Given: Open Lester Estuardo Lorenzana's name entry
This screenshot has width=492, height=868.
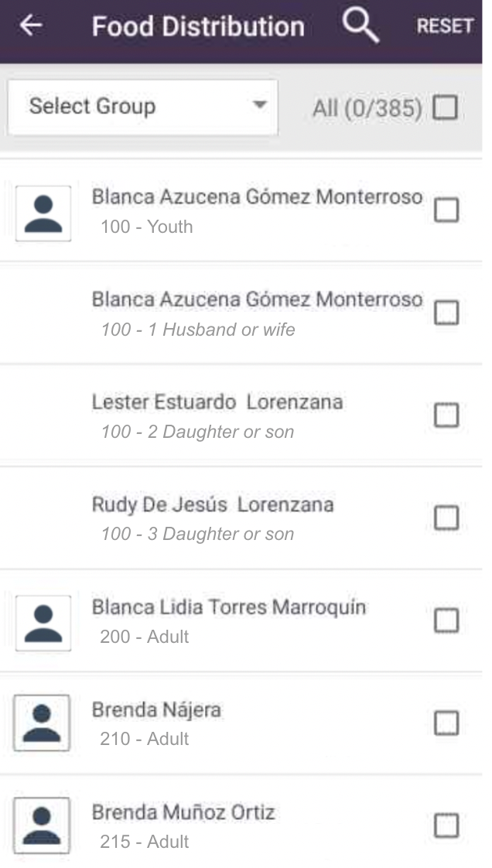Looking at the screenshot, I should click(217, 402).
